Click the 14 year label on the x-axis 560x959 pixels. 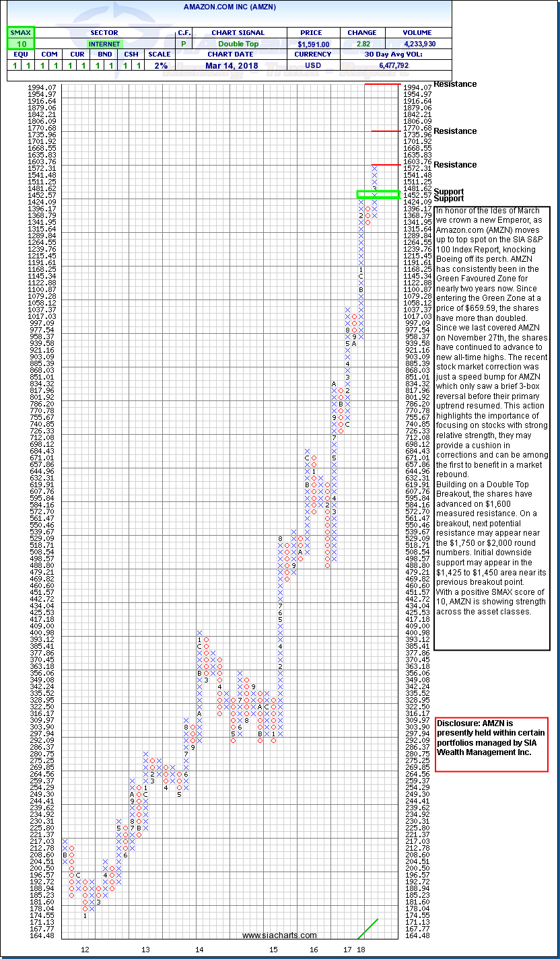pos(199,950)
